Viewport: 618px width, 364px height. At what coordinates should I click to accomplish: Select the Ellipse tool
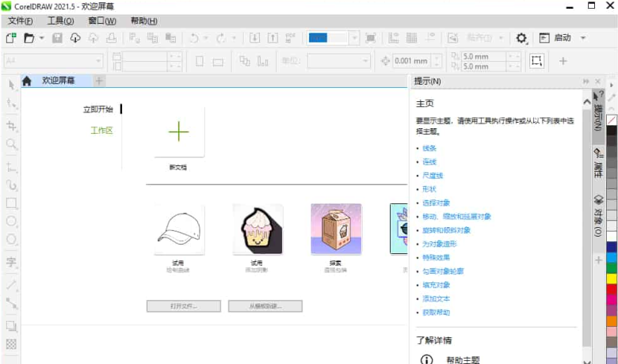click(11, 221)
